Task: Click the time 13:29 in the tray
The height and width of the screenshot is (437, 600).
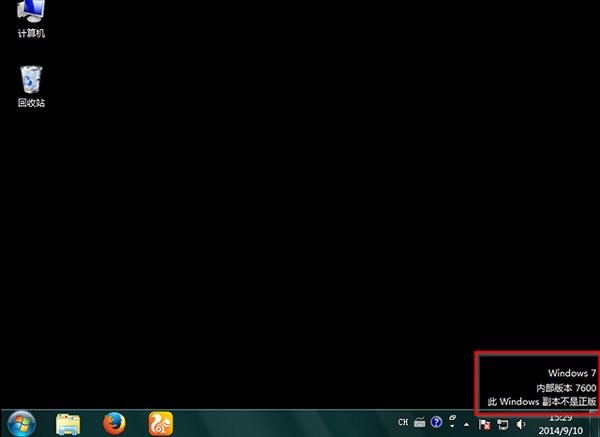Action: 561,416
